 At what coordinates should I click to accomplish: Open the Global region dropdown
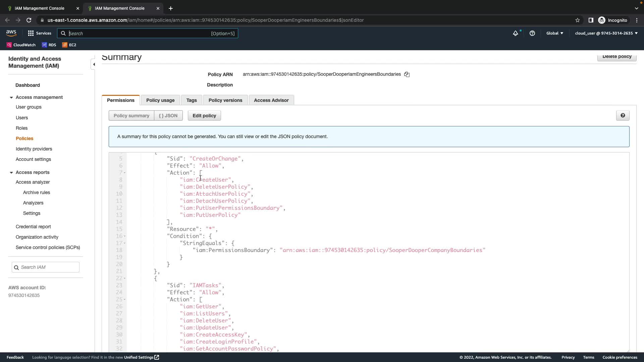[x=554, y=33]
